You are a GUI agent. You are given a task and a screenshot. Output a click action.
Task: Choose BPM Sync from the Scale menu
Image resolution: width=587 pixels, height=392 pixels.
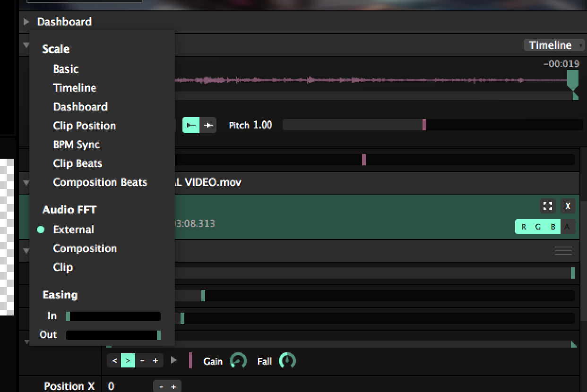[x=76, y=145]
